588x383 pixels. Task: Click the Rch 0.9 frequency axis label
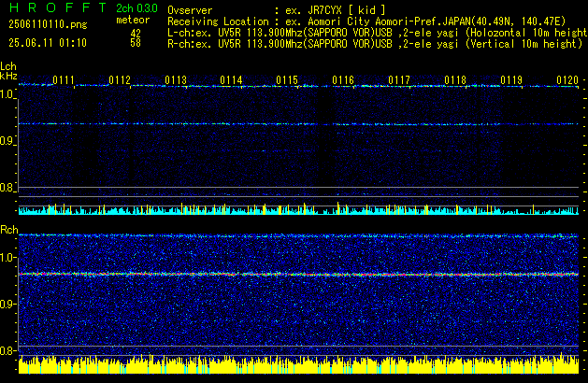click(x=7, y=304)
